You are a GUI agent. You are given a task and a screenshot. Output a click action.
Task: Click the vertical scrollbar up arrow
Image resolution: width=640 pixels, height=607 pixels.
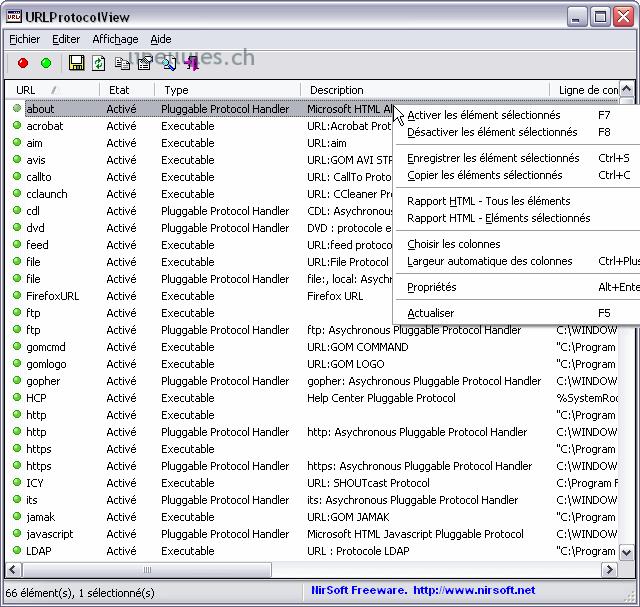click(x=627, y=89)
